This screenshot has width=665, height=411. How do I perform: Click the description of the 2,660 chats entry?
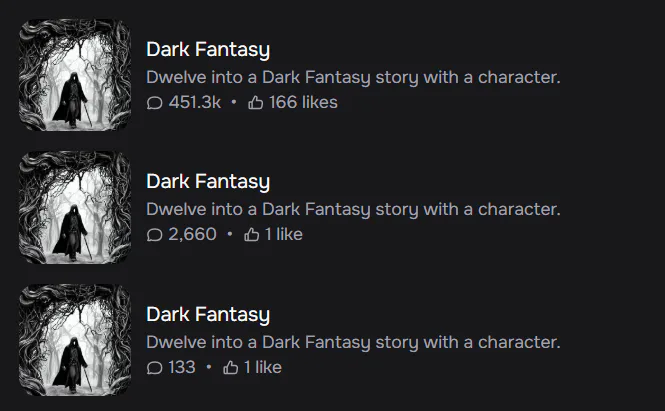point(353,210)
